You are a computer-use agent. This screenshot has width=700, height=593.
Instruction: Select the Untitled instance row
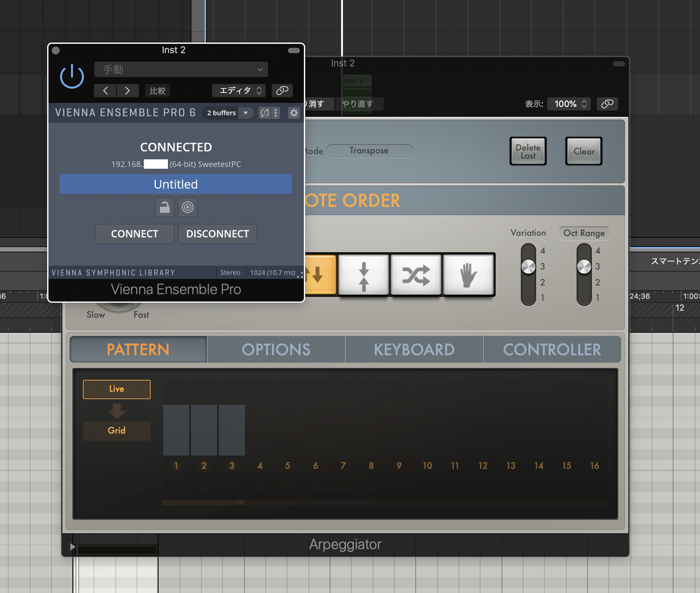click(176, 184)
